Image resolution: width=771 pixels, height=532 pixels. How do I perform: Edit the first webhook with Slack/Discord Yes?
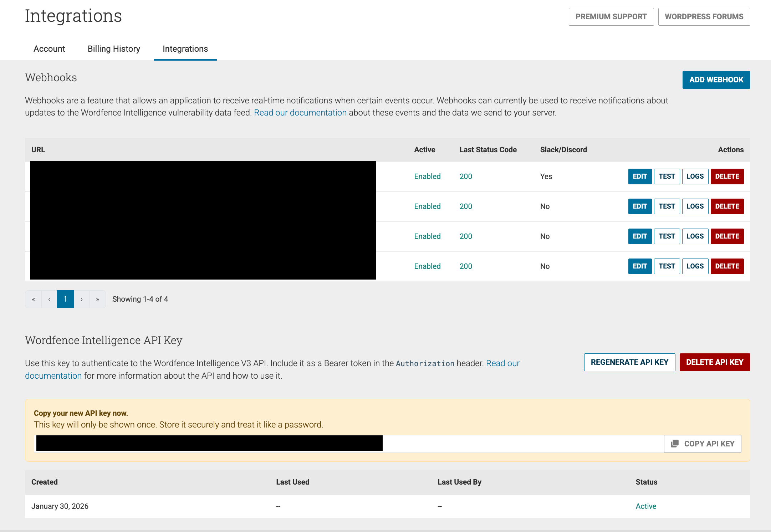(x=640, y=177)
